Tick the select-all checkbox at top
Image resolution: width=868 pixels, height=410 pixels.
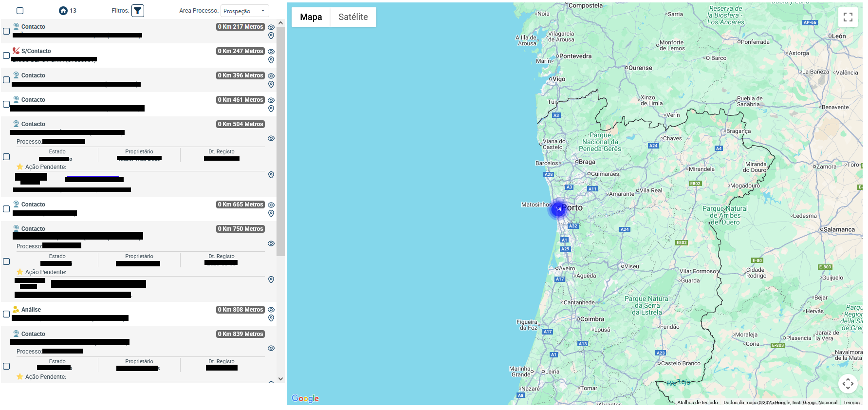(20, 11)
